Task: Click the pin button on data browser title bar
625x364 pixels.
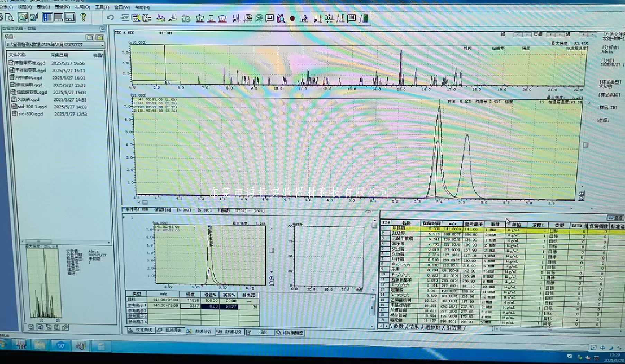Action: 102,28
